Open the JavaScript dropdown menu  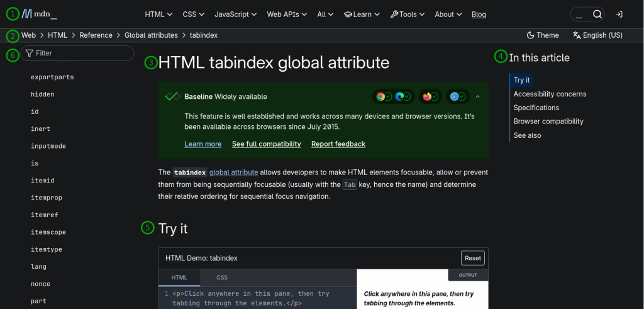point(236,14)
